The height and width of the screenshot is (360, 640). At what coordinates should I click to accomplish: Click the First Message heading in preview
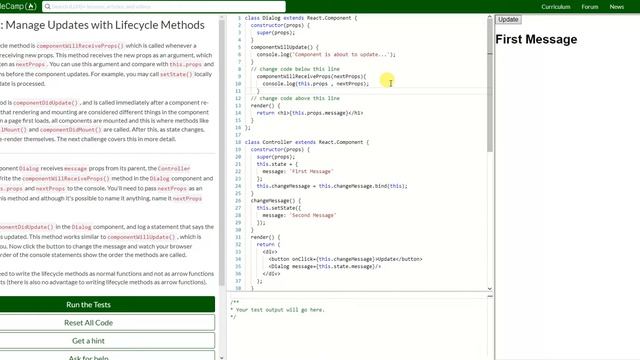(x=536, y=39)
